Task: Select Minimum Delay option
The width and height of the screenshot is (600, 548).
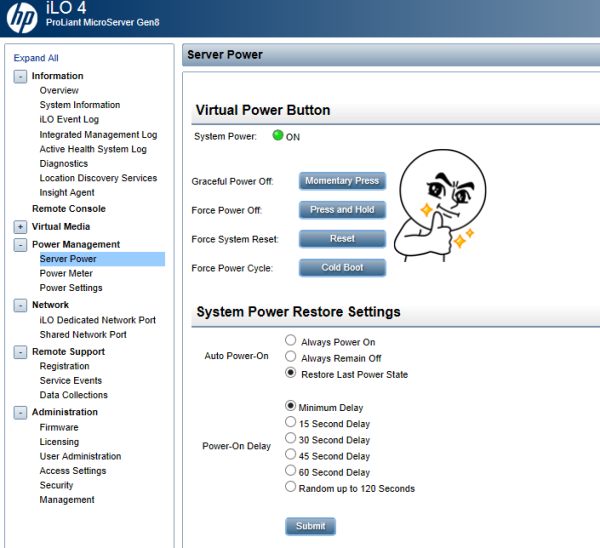Action: [290, 406]
